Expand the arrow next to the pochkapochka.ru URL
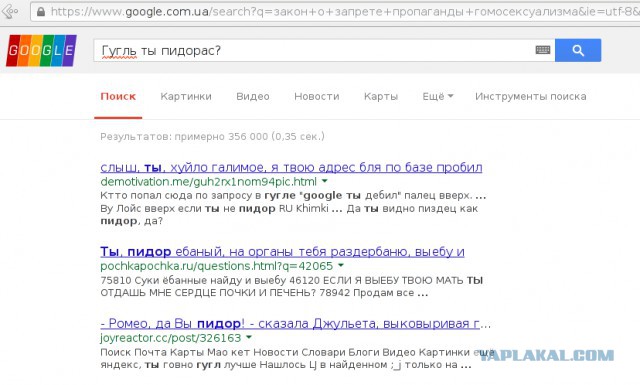 [341, 265]
